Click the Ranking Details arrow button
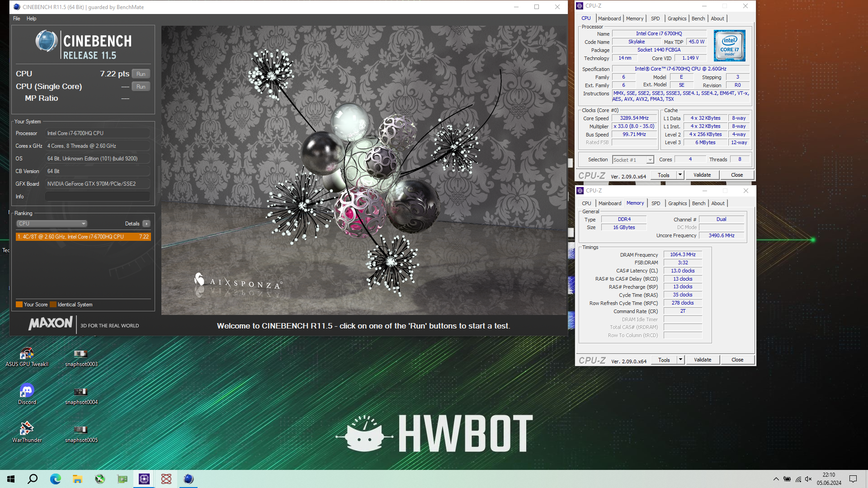The image size is (868, 488). coord(146,224)
